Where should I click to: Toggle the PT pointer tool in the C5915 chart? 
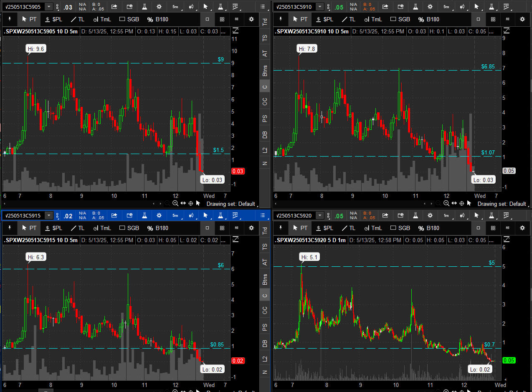(x=30, y=228)
